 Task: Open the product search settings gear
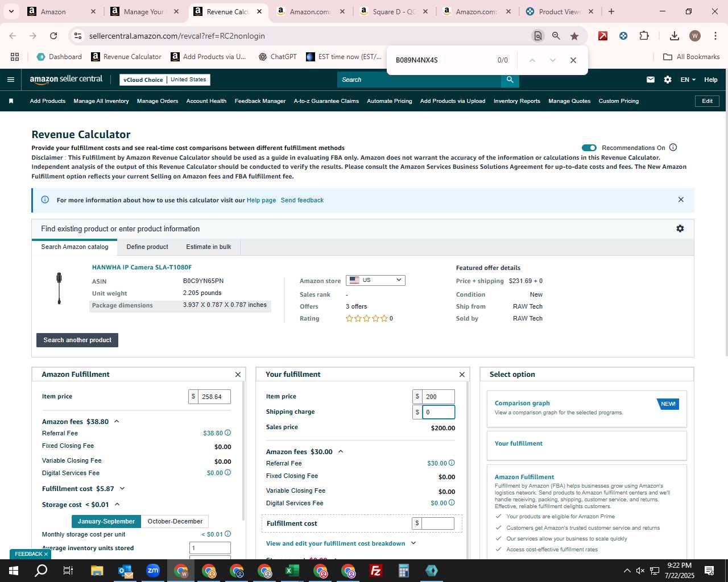680,228
